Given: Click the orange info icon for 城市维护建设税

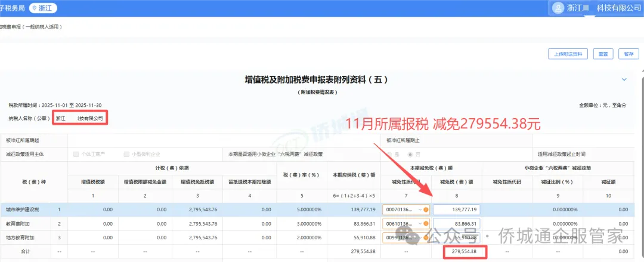Looking at the screenshot, I should 426,209.
